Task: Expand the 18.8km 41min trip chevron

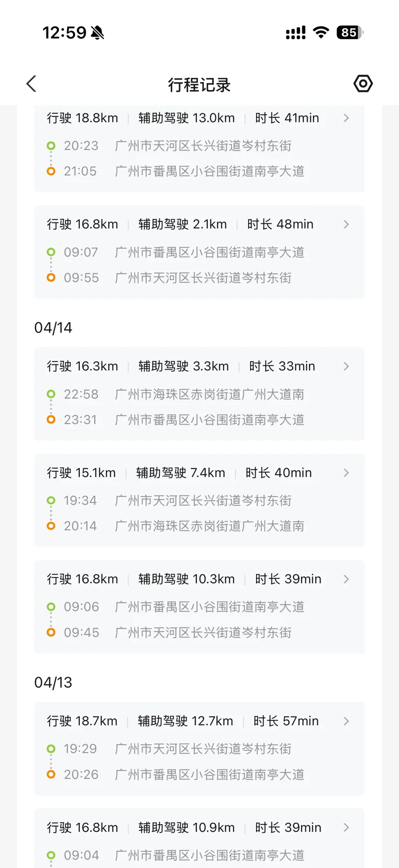Action: pos(346,118)
